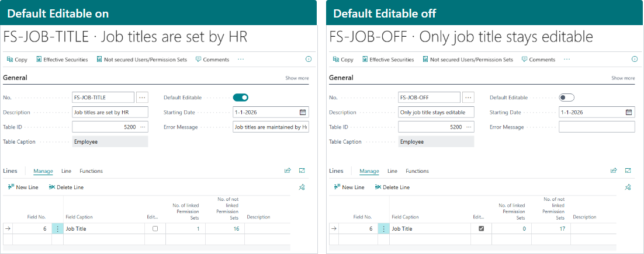Screen dimensions: 644x254
Task: Click Error Message field in FS-JOB-TITLE panel
Action: pos(271,127)
